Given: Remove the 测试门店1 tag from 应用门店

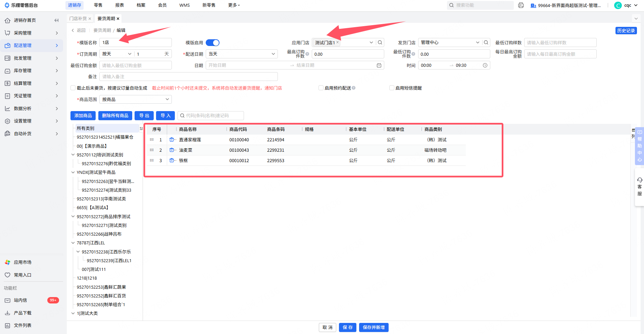Looking at the screenshot, I should pyautogui.click(x=338, y=42).
